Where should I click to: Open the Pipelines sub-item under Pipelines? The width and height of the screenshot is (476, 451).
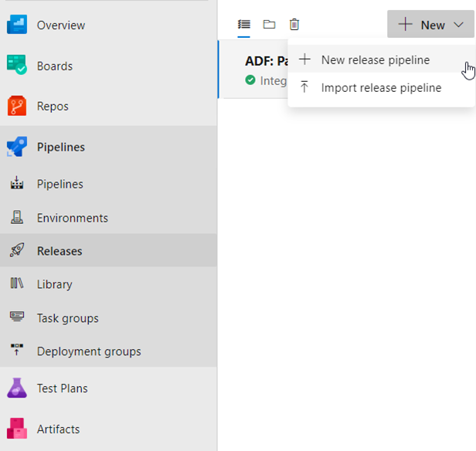tap(59, 184)
